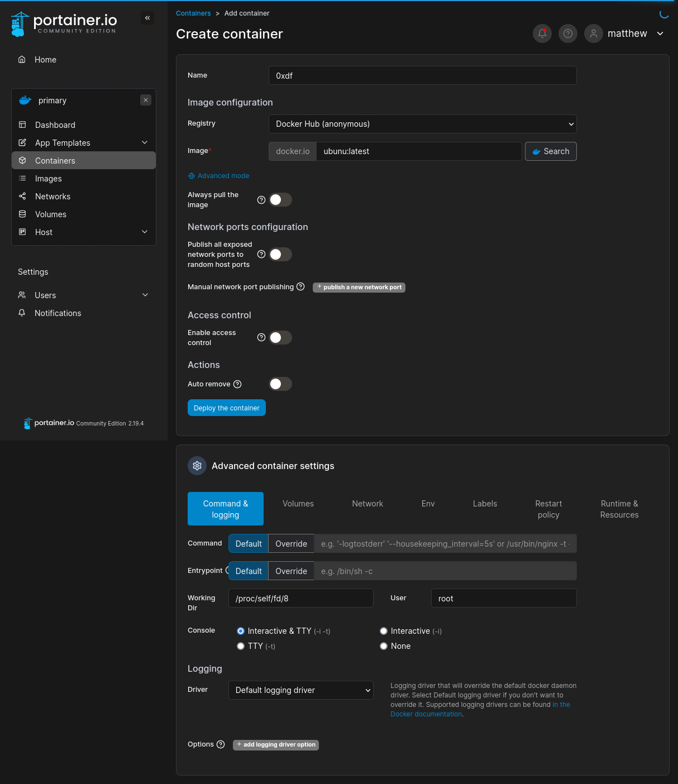Click the help question mark icon in header
This screenshot has width=678, height=784.
pos(567,34)
